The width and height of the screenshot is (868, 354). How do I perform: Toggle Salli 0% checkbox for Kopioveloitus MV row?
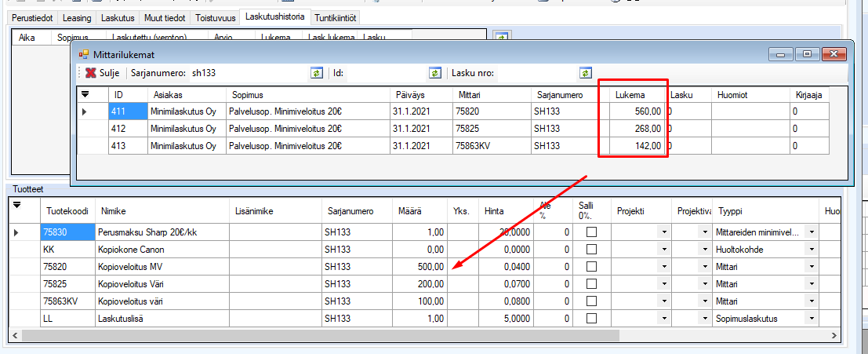[x=591, y=266]
